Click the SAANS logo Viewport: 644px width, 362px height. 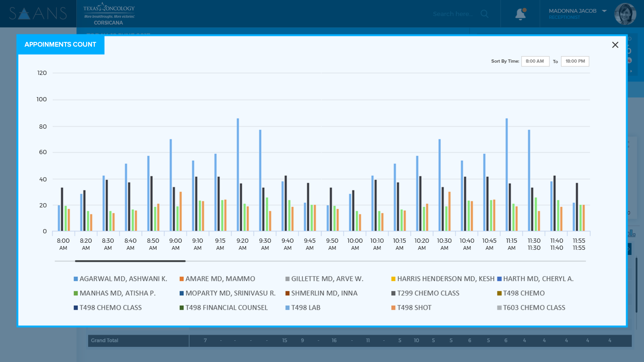point(38,14)
